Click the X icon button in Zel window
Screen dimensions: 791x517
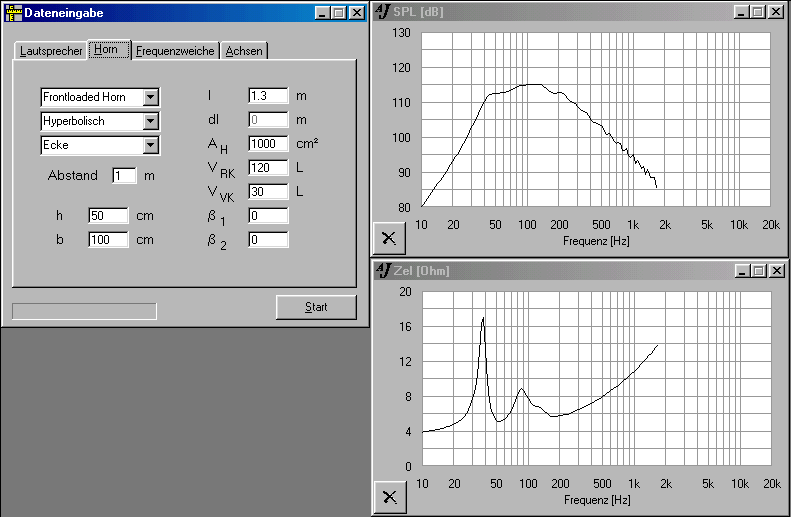point(390,497)
